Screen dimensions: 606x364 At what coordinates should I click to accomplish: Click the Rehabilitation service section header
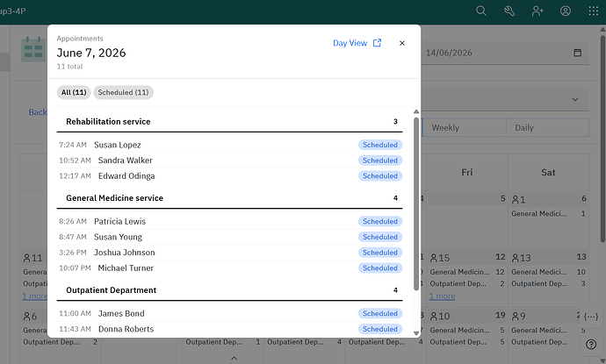pyautogui.click(x=229, y=122)
